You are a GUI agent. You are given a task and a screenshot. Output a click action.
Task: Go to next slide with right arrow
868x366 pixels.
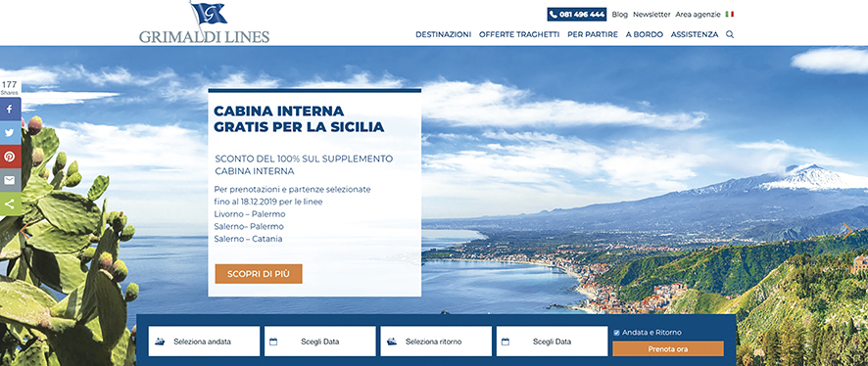tap(847, 231)
